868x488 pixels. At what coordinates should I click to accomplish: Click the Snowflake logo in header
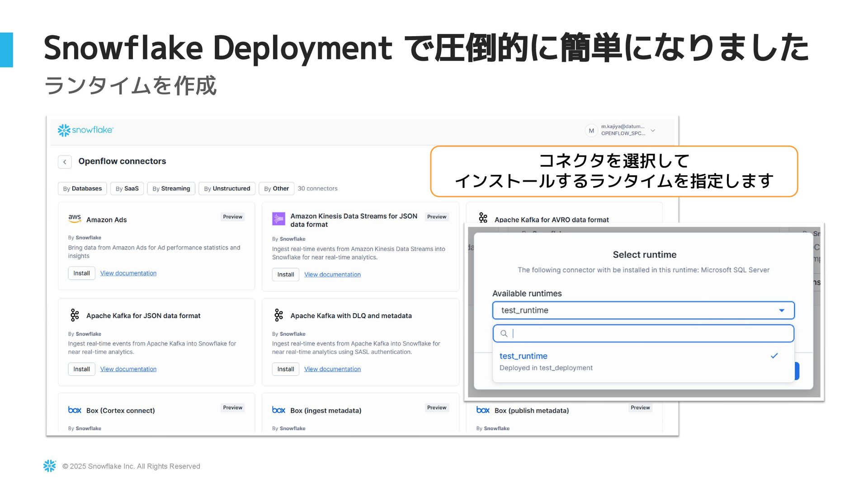(x=85, y=130)
